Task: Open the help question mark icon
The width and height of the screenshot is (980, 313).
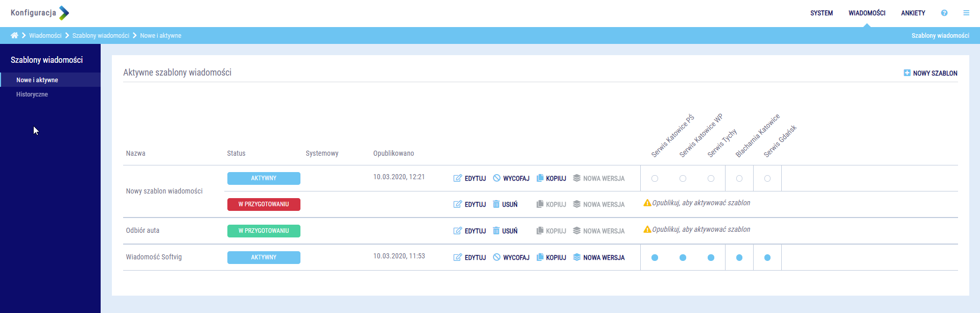Action: coord(944,13)
